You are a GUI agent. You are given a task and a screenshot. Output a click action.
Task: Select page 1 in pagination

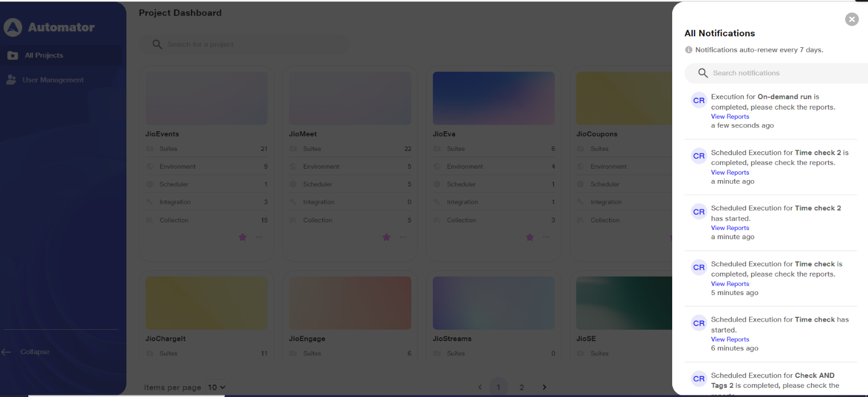click(499, 387)
